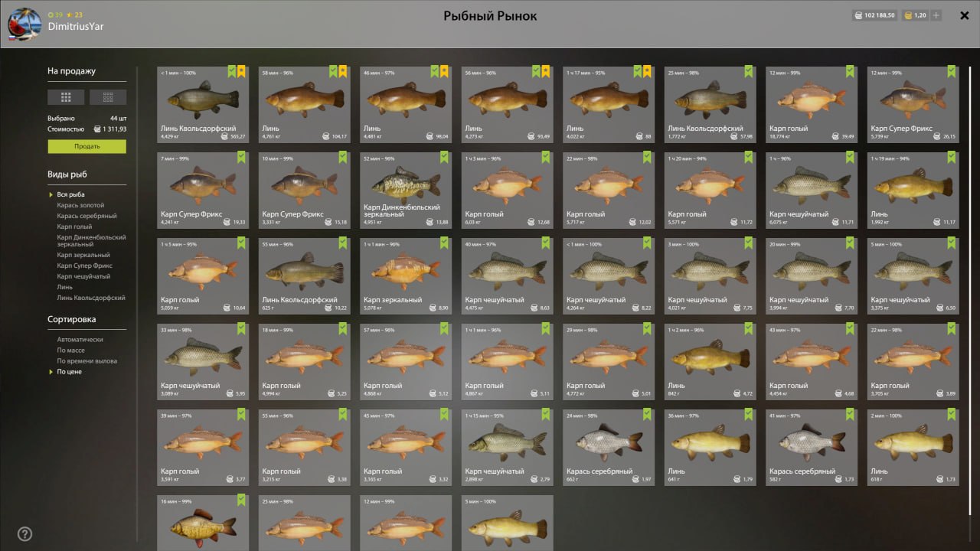Select the Карась серебряный 662 г fish card
This screenshot has width=980, height=551.
609,447
